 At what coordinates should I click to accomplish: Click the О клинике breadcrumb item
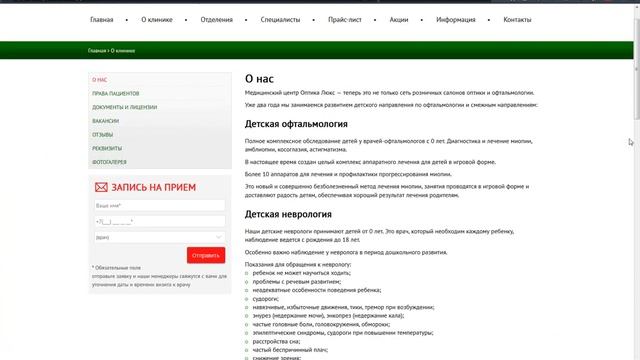click(x=123, y=51)
